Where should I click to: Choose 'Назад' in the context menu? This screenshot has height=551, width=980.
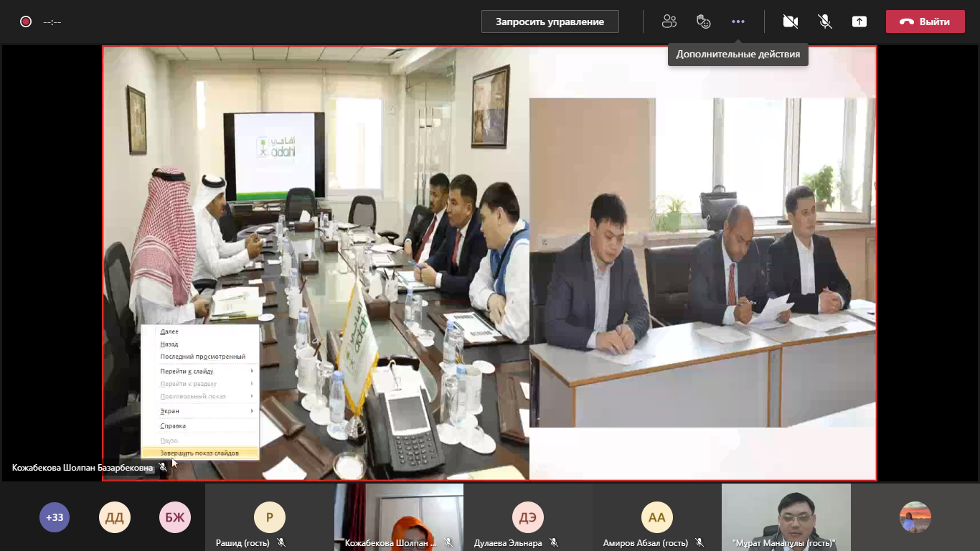click(169, 344)
